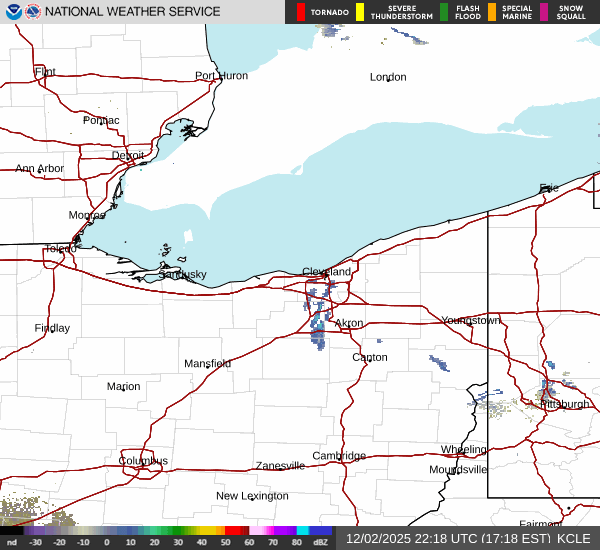Click the National Weather Service emblem
This screenshot has width=600, height=550.
coord(34,12)
